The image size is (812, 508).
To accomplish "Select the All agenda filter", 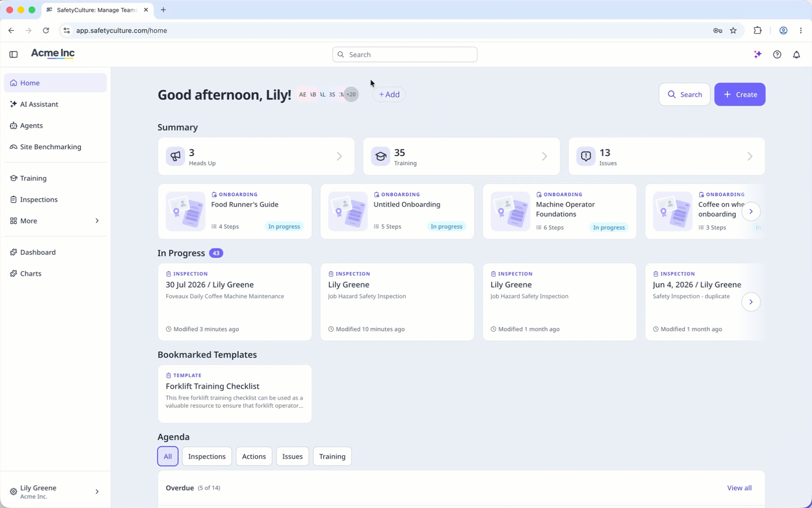I will pyautogui.click(x=168, y=456).
